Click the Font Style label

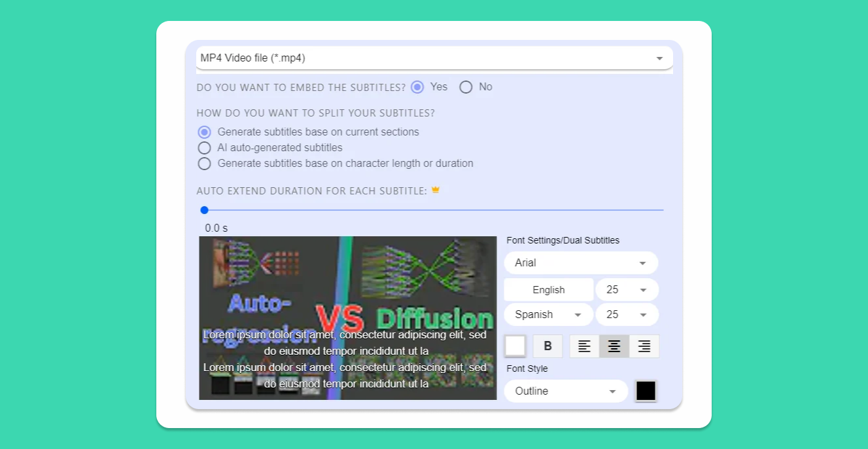click(527, 369)
